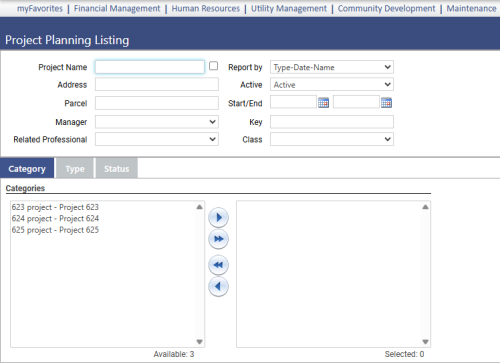Screen dimensions: 500x363
Task: Open the Active status dropdown
Action: click(332, 84)
